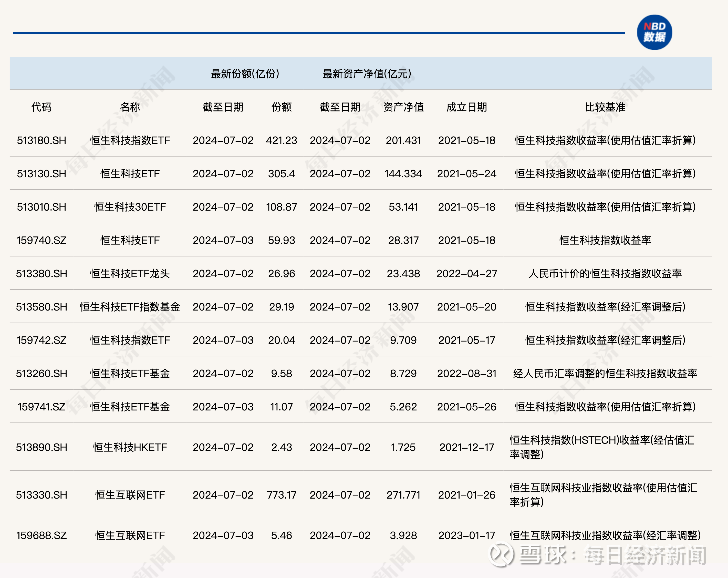
Task: Select share value 421.23
Action: tap(282, 140)
